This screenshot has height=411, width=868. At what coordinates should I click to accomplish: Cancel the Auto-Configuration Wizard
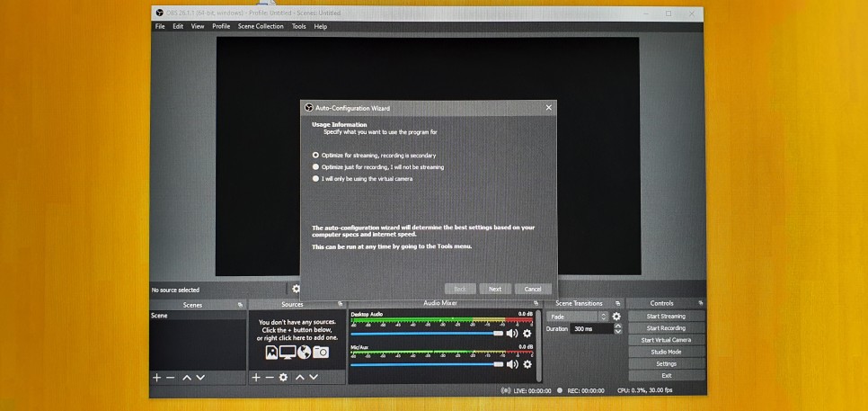(533, 289)
